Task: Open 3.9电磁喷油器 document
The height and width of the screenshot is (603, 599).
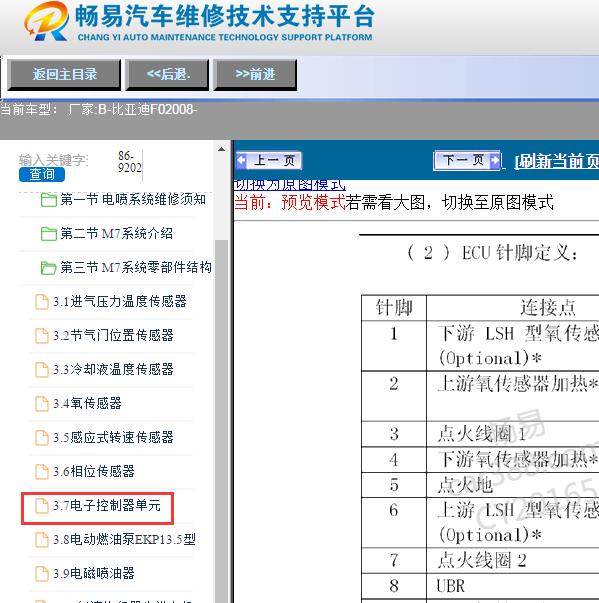Action: pos(93,573)
